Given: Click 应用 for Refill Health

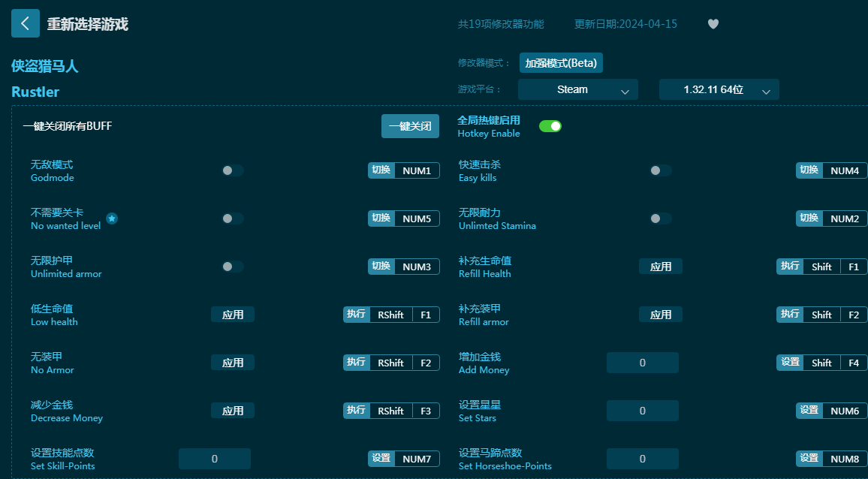Looking at the screenshot, I should [x=661, y=267].
